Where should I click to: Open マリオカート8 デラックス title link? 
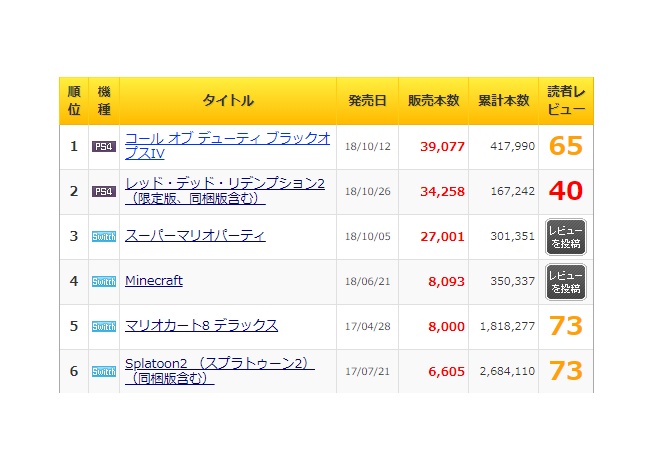click(201, 326)
